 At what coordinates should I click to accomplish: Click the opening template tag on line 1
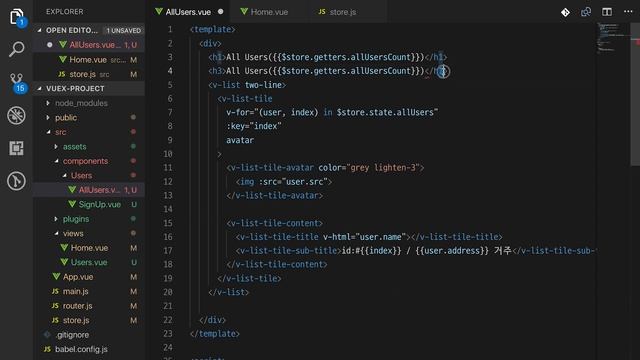213,29
